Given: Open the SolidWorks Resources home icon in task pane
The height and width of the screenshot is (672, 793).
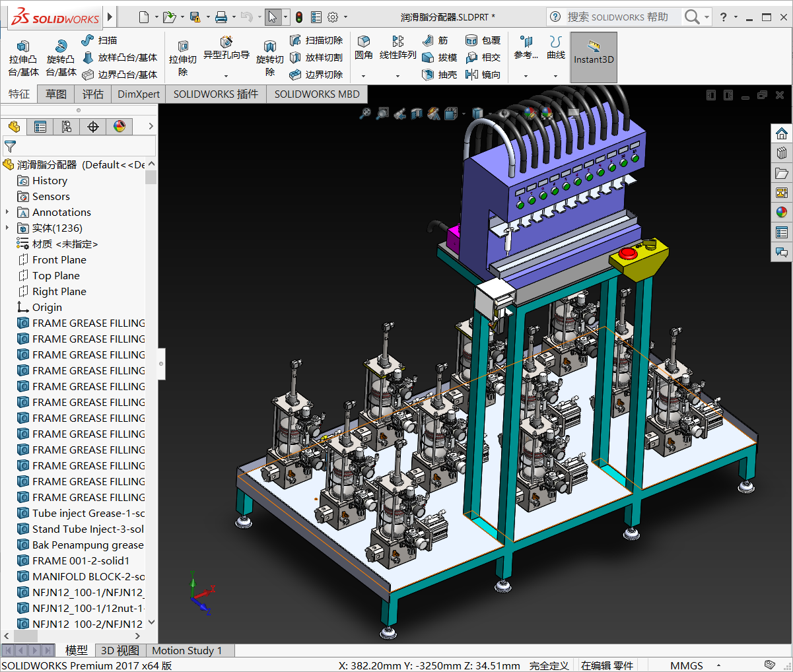Looking at the screenshot, I should pos(782,133).
